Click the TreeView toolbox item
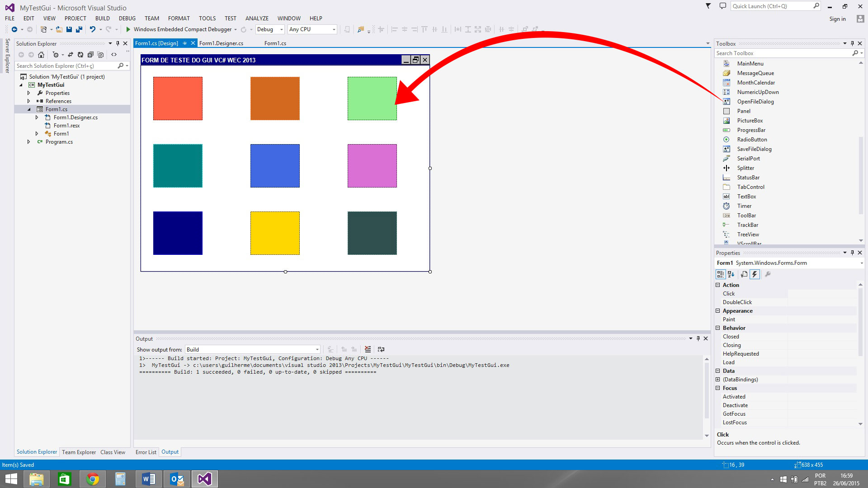This screenshot has width=868, height=488. [748, 234]
